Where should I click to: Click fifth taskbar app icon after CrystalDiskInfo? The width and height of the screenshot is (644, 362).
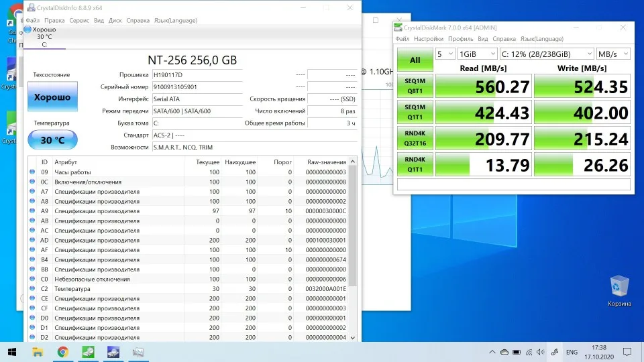coord(138,352)
